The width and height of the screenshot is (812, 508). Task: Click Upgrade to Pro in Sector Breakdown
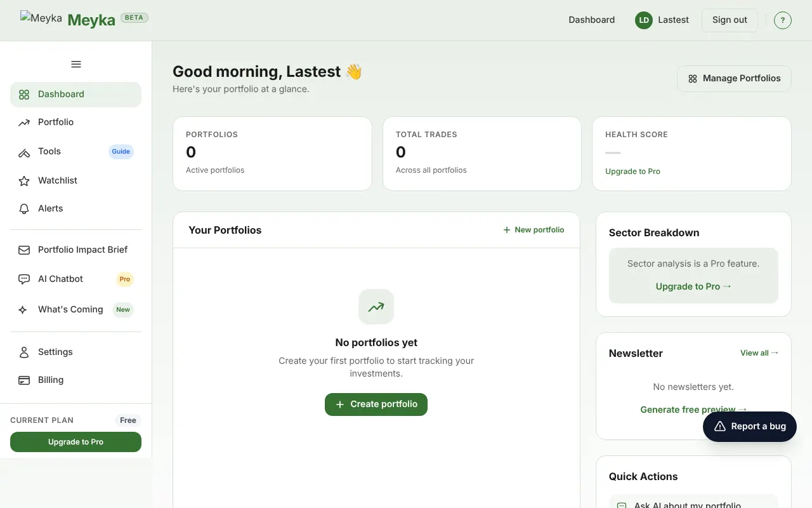tap(693, 286)
